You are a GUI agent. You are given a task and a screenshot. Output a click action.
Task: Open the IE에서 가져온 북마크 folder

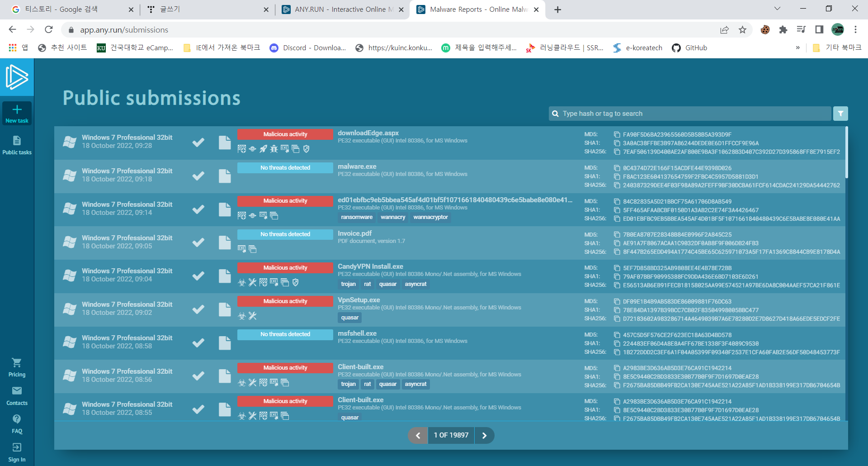tap(222, 48)
